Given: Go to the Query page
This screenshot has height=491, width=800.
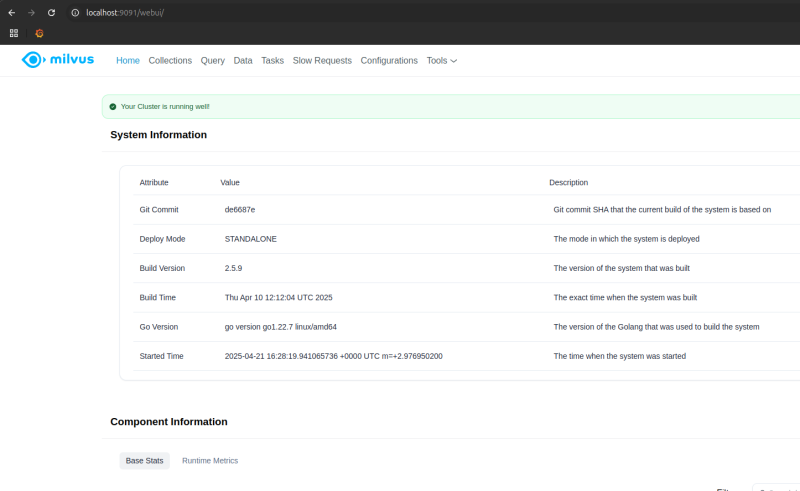Looking at the screenshot, I should (212, 61).
